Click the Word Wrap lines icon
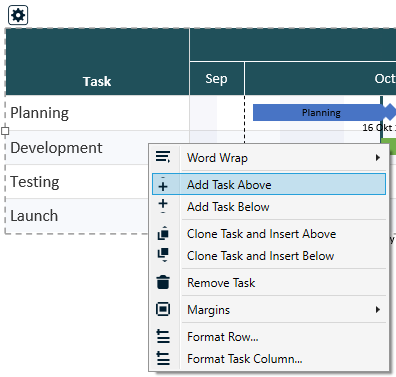Screen dimensions: 396x377 163,157
